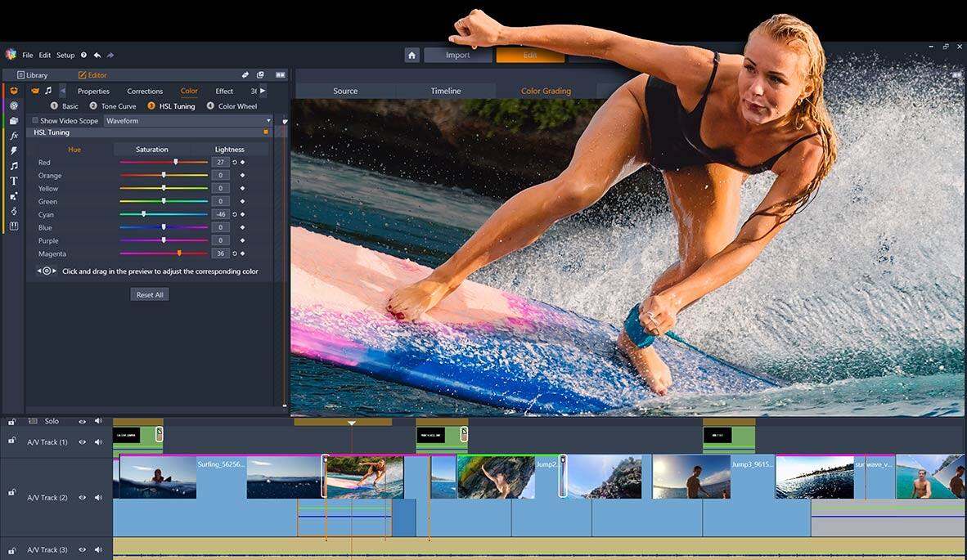Viewport: 967px width, 560px height.
Task: Click the undo arrow icon
Action: (97, 55)
